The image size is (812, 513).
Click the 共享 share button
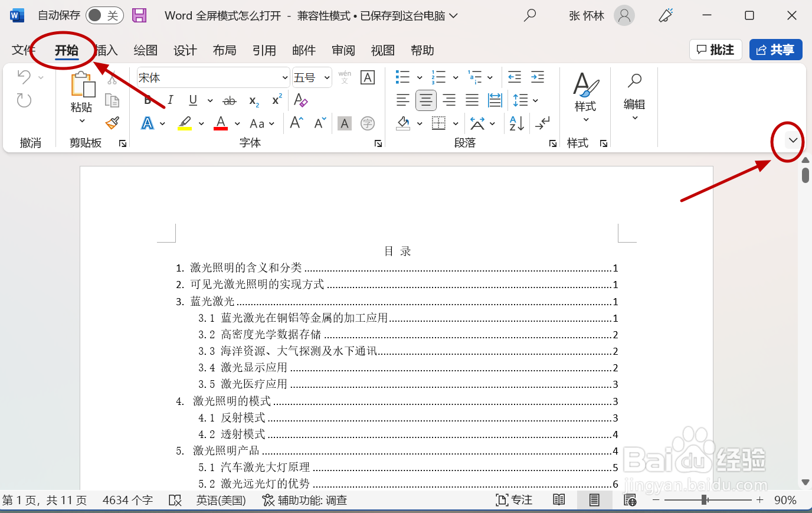pos(775,50)
